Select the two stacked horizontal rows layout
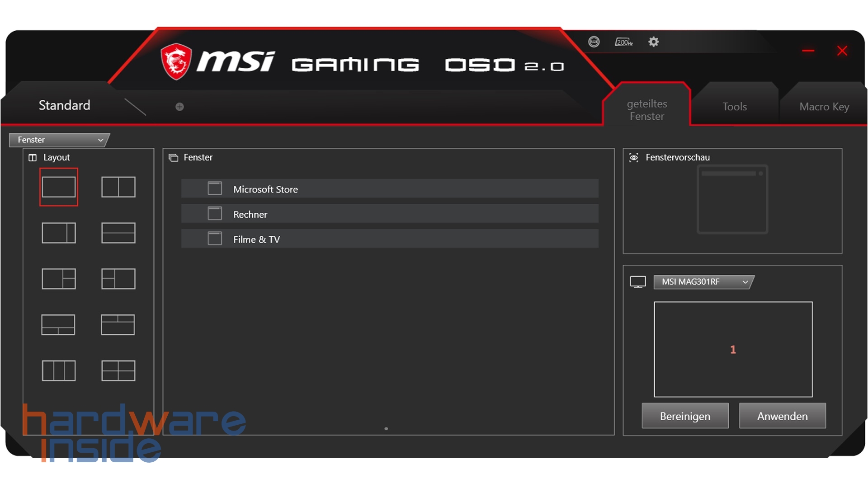Image resolution: width=868 pixels, height=488 pixels. click(118, 233)
